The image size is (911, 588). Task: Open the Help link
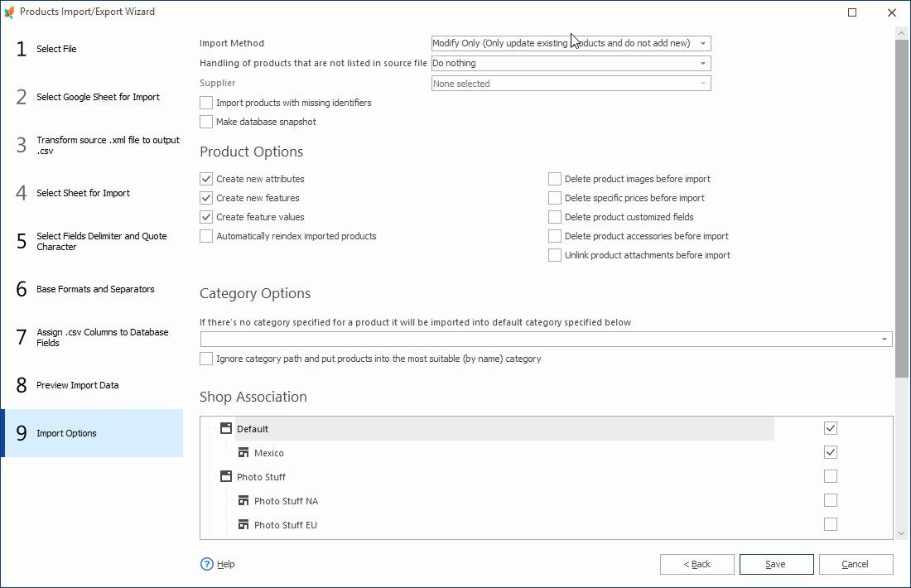tap(226, 564)
